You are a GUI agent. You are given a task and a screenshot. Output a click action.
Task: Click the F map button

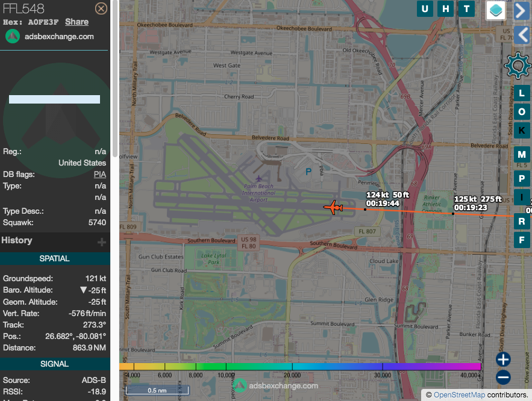click(x=522, y=240)
